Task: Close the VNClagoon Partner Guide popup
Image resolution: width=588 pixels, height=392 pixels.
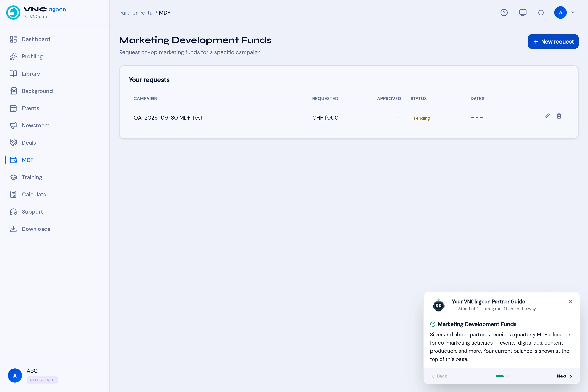Action: 570,301
